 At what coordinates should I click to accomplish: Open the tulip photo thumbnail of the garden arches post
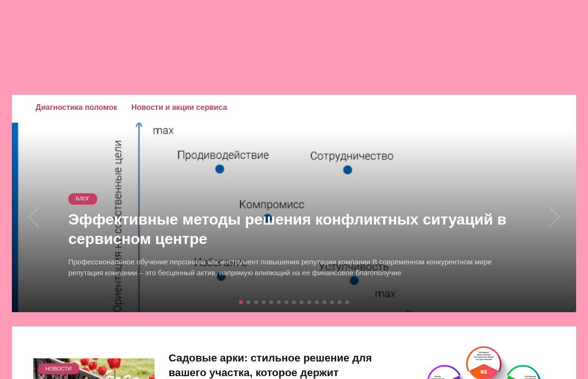(x=94, y=369)
